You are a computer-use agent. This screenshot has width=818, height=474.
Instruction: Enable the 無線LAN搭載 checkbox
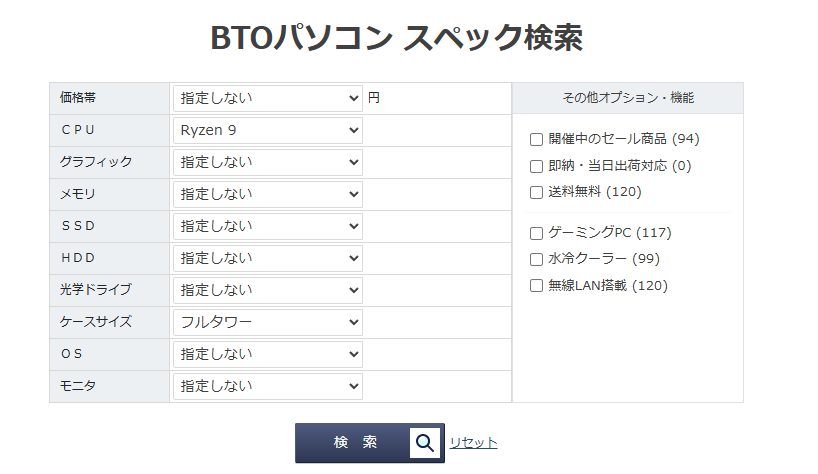(536, 285)
